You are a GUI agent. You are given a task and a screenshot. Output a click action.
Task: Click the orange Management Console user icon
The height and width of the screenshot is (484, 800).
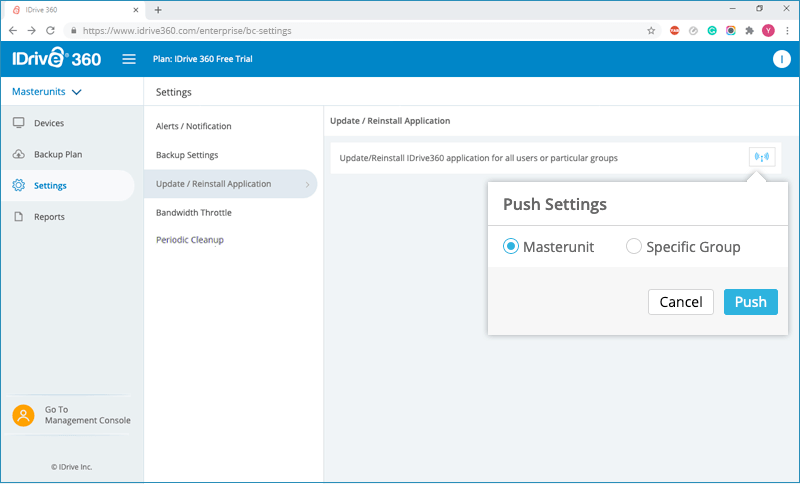(23, 415)
